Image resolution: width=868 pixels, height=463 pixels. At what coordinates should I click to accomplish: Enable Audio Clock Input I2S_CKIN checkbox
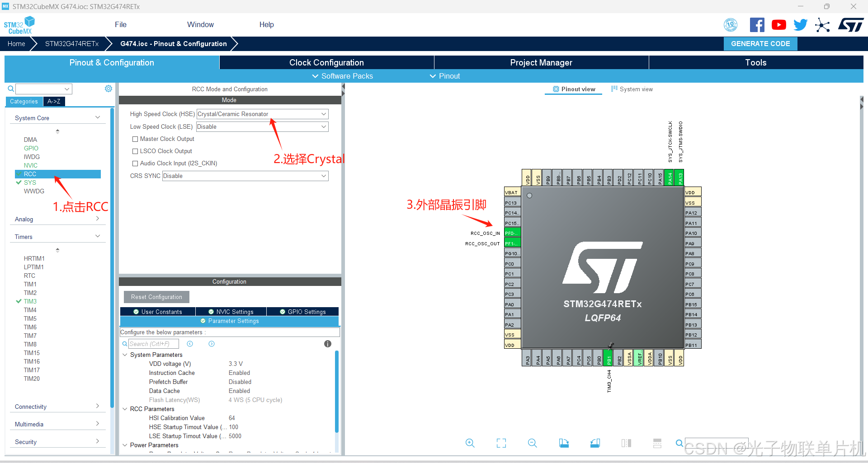(x=135, y=164)
